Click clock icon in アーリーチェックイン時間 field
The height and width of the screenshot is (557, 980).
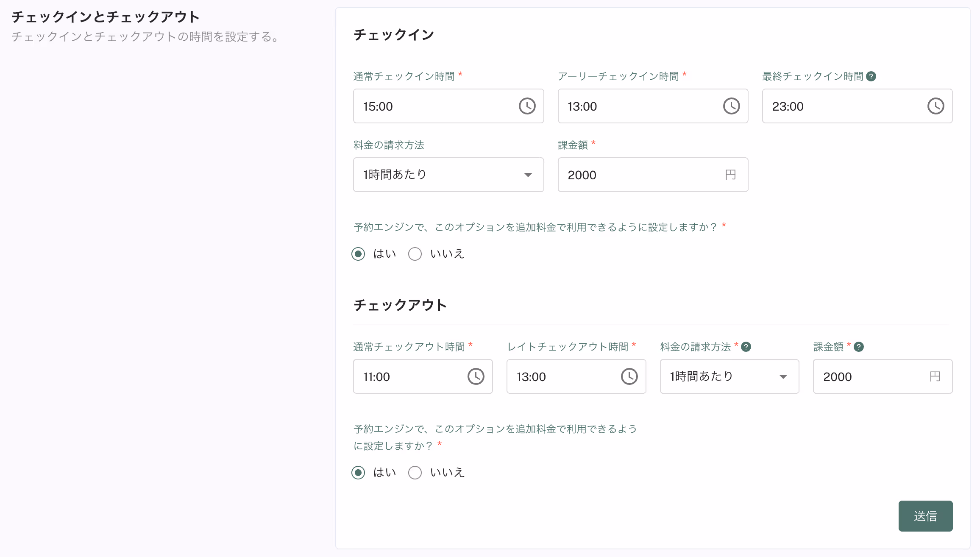(731, 106)
